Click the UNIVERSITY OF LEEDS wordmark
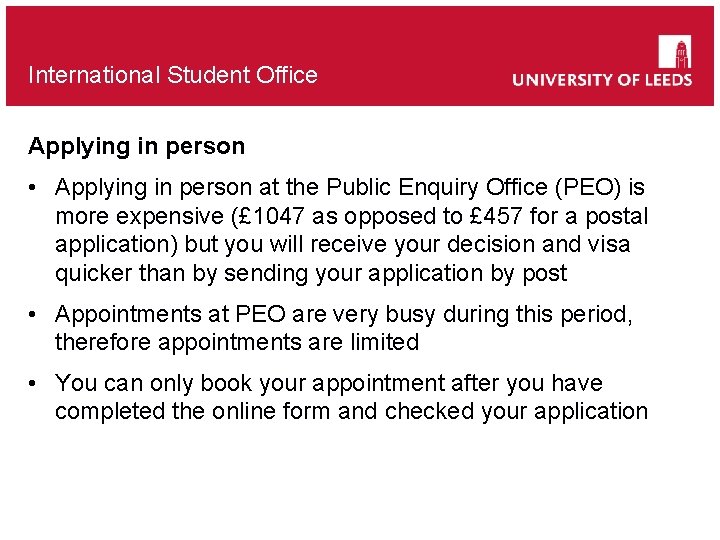The image size is (720, 540). pyautogui.click(x=602, y=80)
